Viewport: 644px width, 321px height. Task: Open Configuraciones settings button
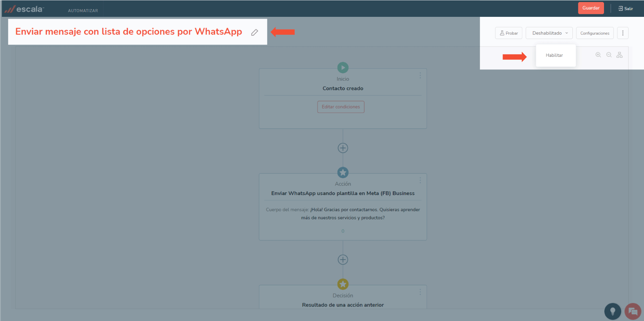[x=595, y=33]
